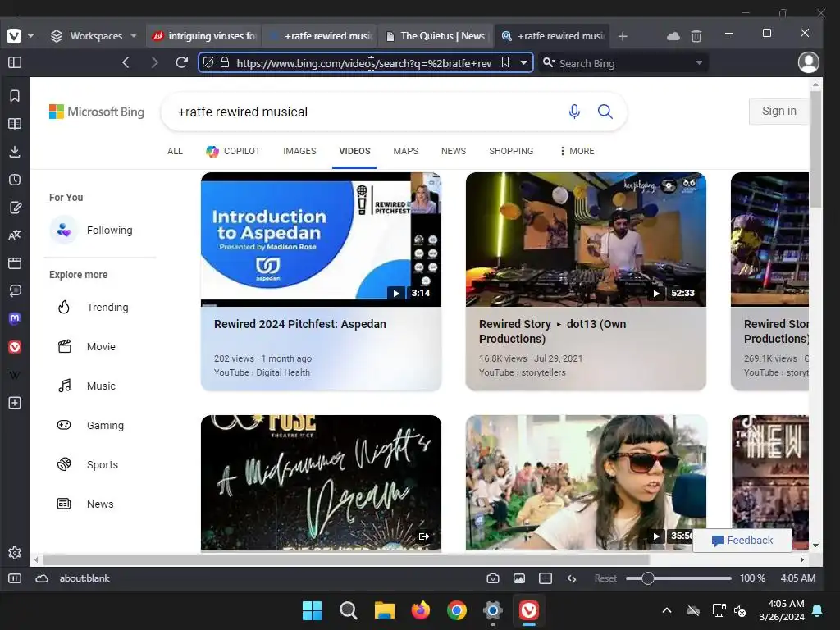
Task: Open Following in For You
Action: [x=91, y=230]
